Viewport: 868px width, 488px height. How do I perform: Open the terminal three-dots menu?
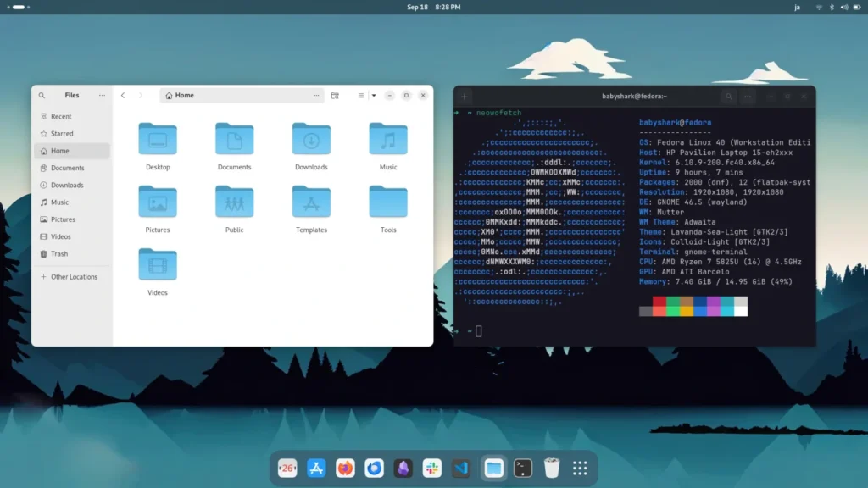click(x=748, y=97)
